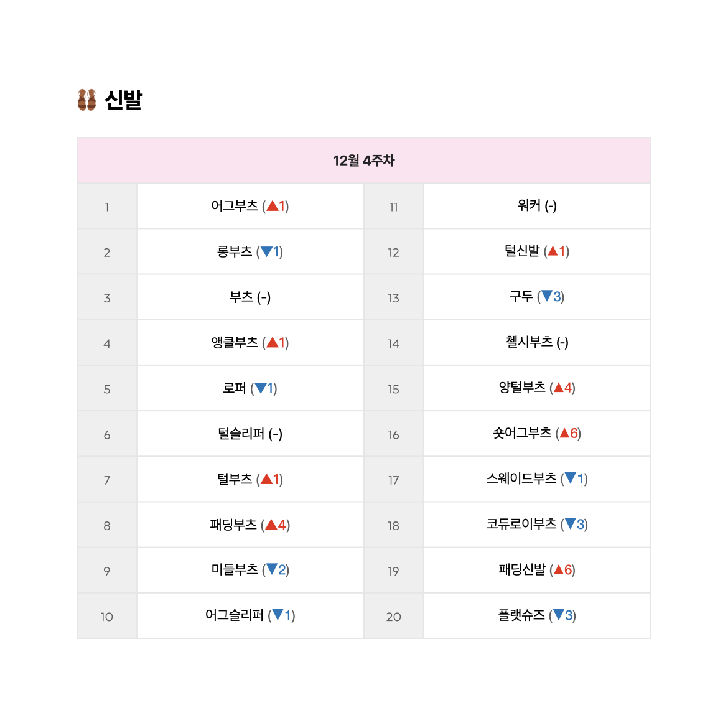Select the 로퍼 entry in rank 5
Screen dimensions: 728x728
tap(235, 388)
